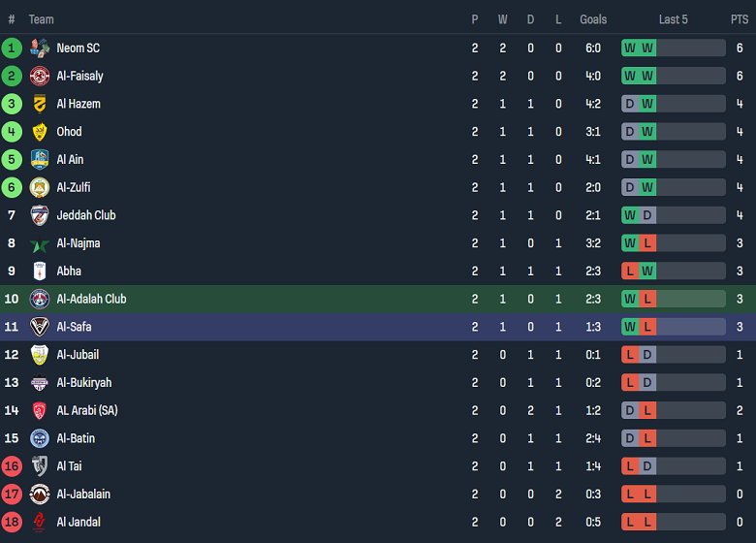
Task: Click the rank 1 position badge
Action: [x=12, y=48]
